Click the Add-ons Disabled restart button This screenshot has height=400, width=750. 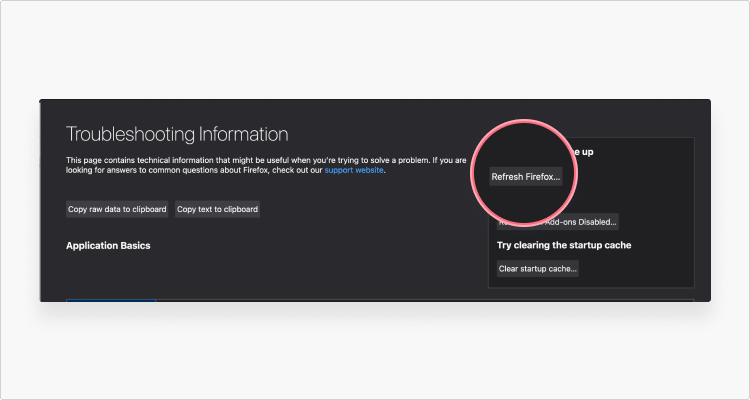tap(558, 222)
